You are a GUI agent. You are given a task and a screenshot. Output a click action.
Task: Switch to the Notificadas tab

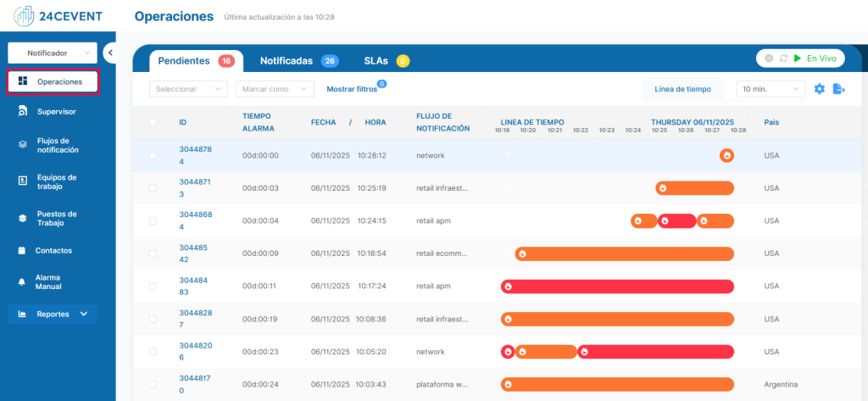(x=287, y=61)
